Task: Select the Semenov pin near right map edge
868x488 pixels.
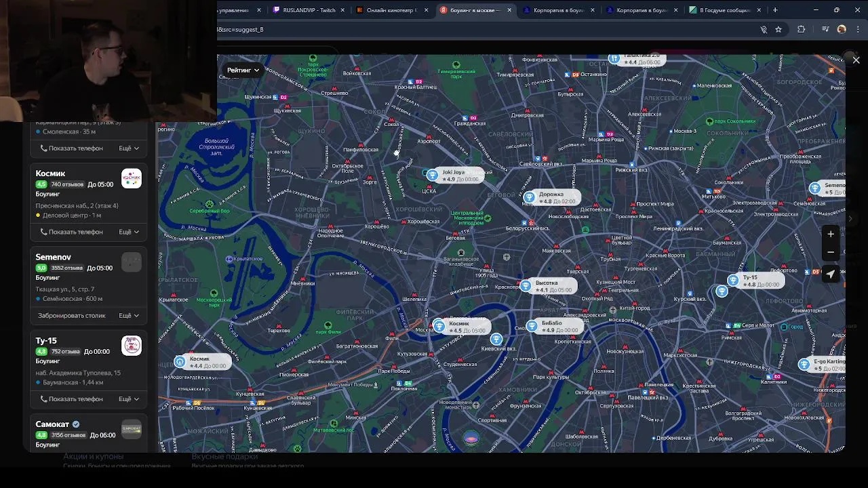Action: (815, 188)
